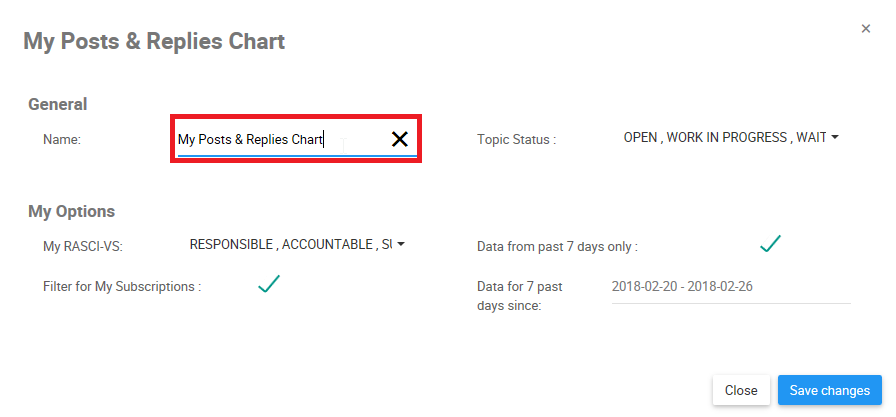Toggle the Filter for My Subscriptions checkmark
This screenshot has width=896, height=417.
click(x=268, y=284)
